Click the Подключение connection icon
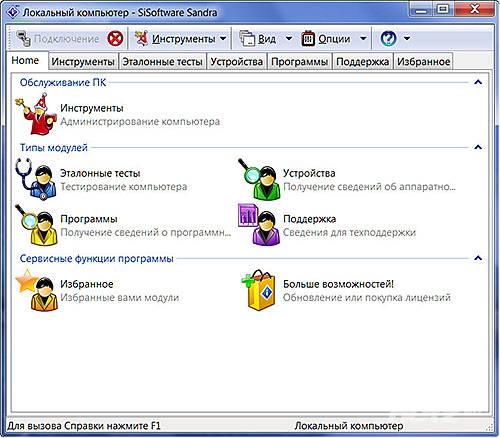Viewport: 500px width, 438px height. tap(24, 38)
